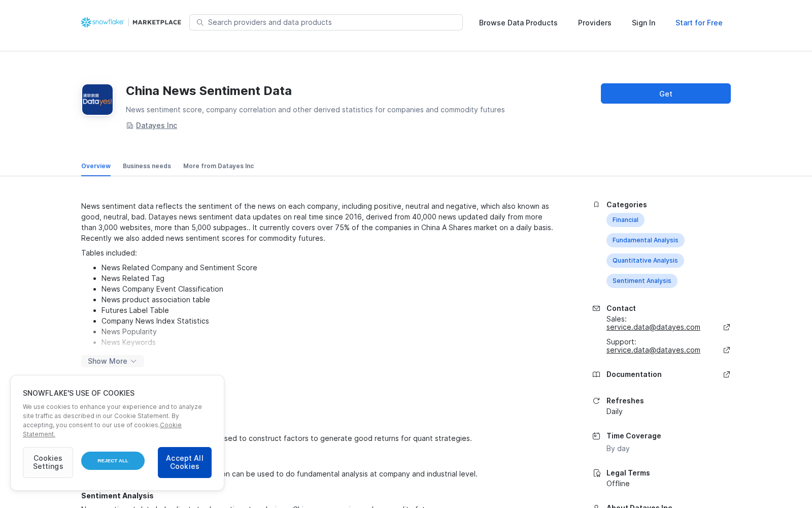
Task: Open the Providers nav item
Action: (x=595, y=23)
